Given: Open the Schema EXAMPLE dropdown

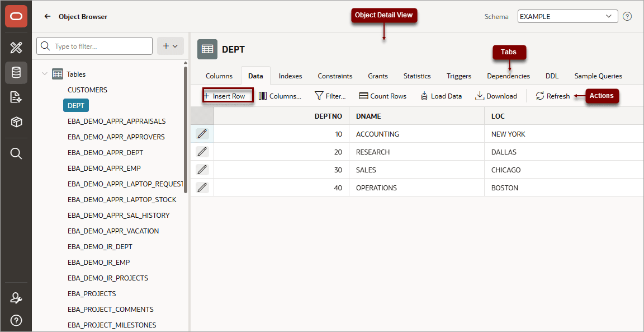Looking at the screenshot, I should click(567, 16).
